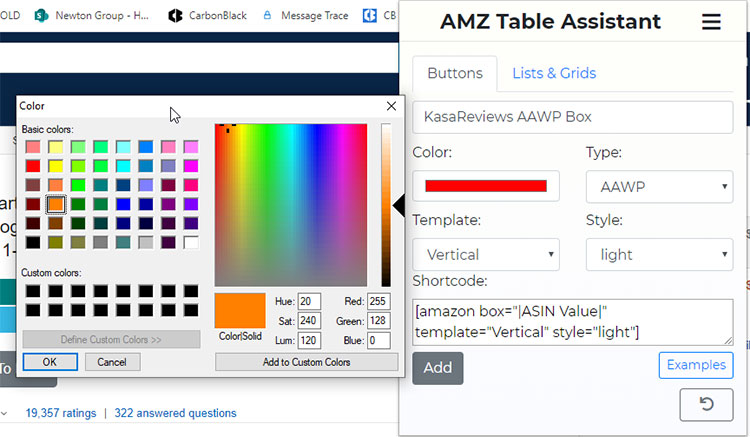Open the AMZ Table Assistant hamburger menu

coord(711,22)
